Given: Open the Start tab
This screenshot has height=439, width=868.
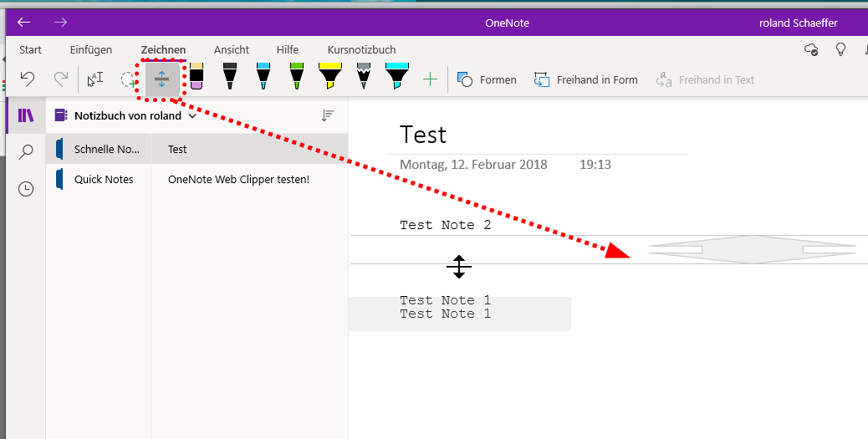Looking at the screenshot, I should [x=30, y=50].
